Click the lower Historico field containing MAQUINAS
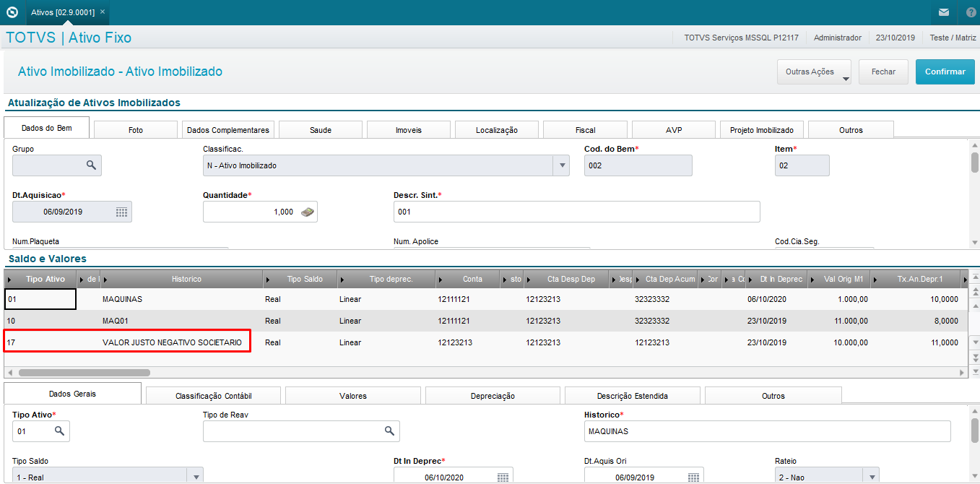980x484 pixels. click(x=768, y=431)
